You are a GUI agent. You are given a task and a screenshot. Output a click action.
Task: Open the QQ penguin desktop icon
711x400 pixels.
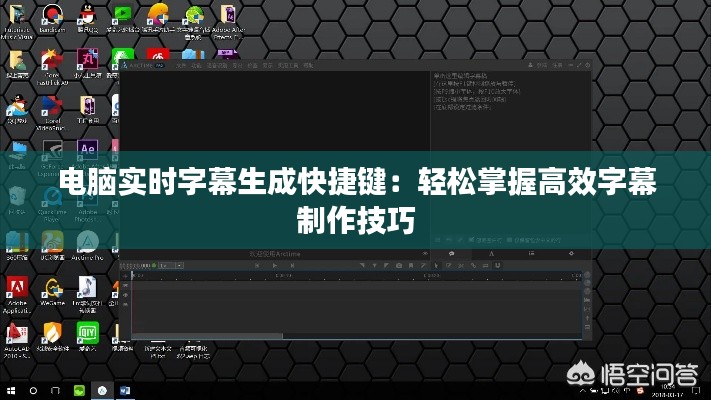coord(87,17)
